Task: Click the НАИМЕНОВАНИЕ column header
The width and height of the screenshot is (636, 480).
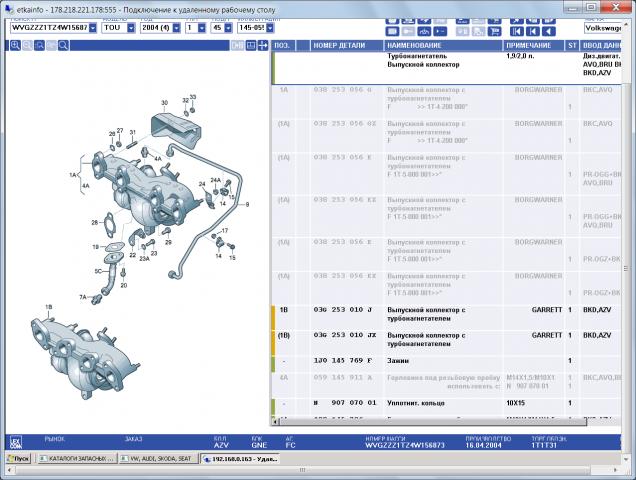Action: pos(443,45)
